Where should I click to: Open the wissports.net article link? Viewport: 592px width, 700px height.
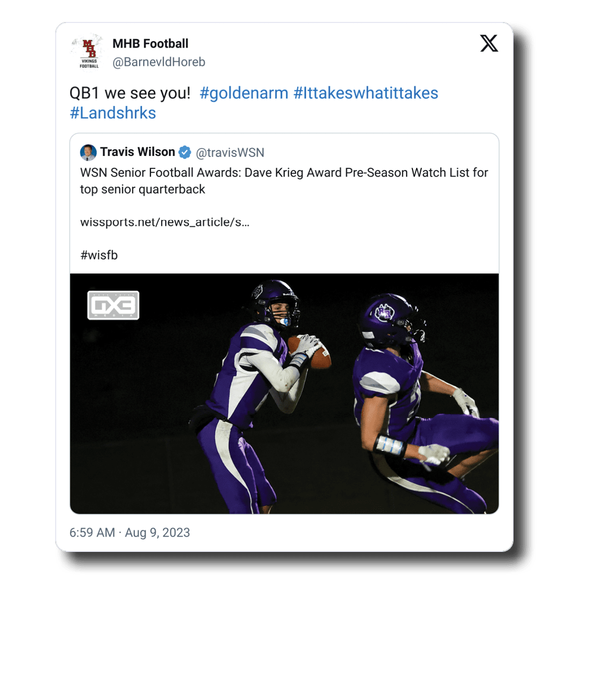[165, 222]
